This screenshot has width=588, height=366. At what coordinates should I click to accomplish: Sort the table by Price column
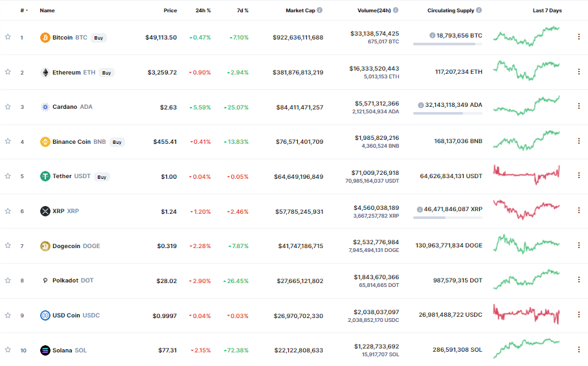[170, 10]
